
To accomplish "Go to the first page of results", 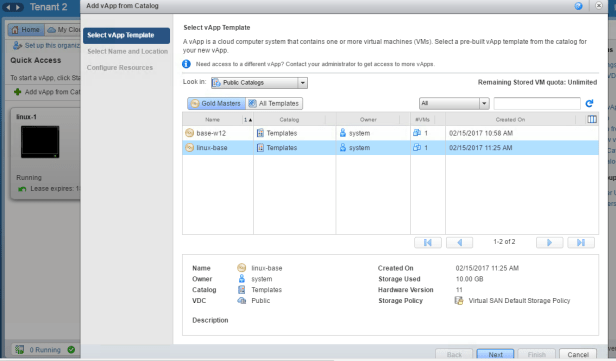I will tap(428, 243).
